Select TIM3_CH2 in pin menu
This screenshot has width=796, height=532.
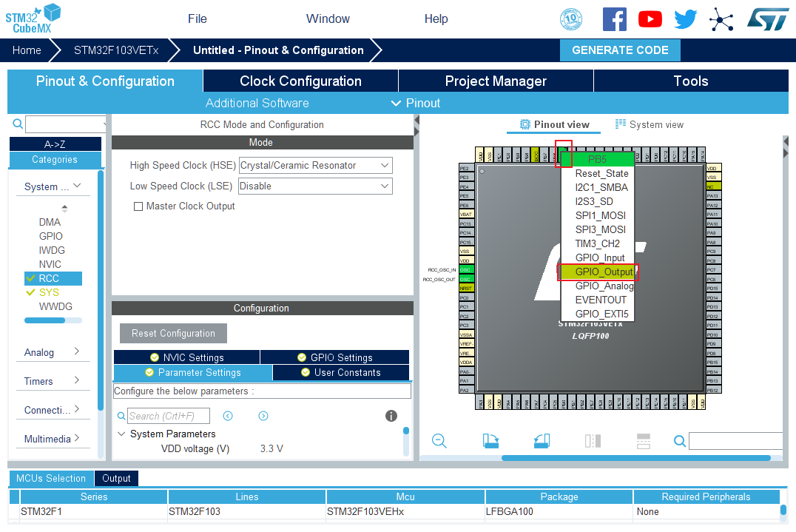[x=597, y=243]
